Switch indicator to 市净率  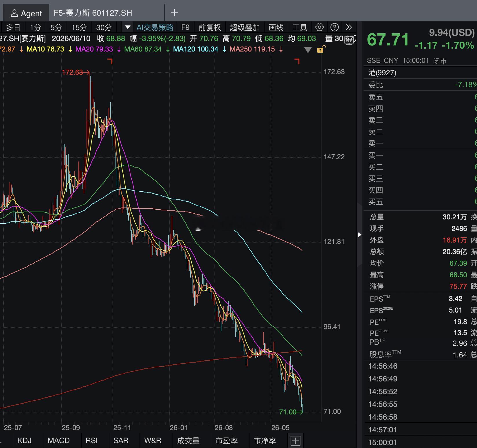(x=265, y=440)
